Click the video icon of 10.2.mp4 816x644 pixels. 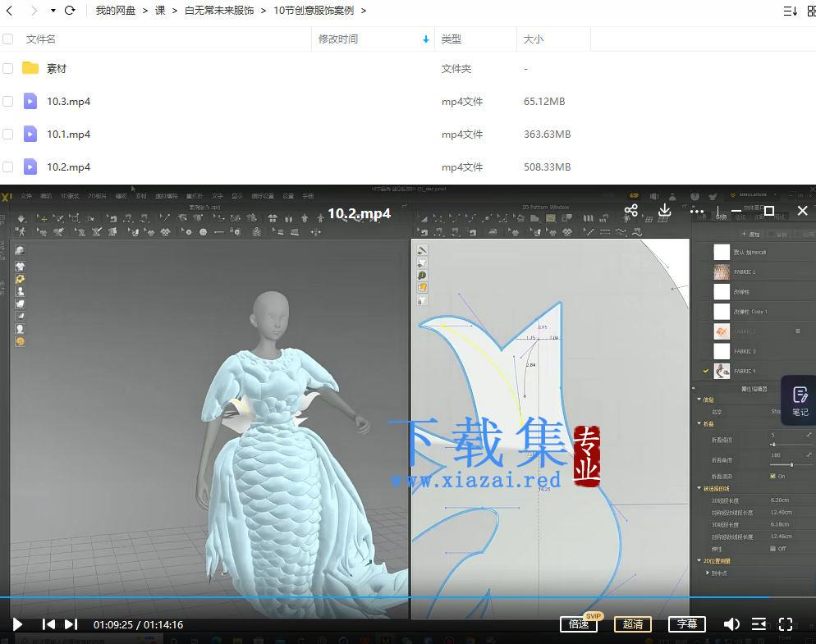(x=30, y=167)
